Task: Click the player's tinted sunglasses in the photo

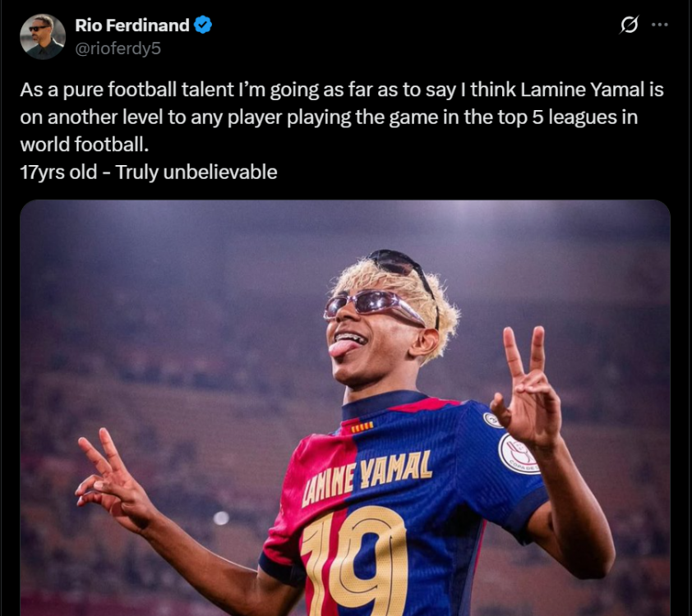Action: click(373, 306)
